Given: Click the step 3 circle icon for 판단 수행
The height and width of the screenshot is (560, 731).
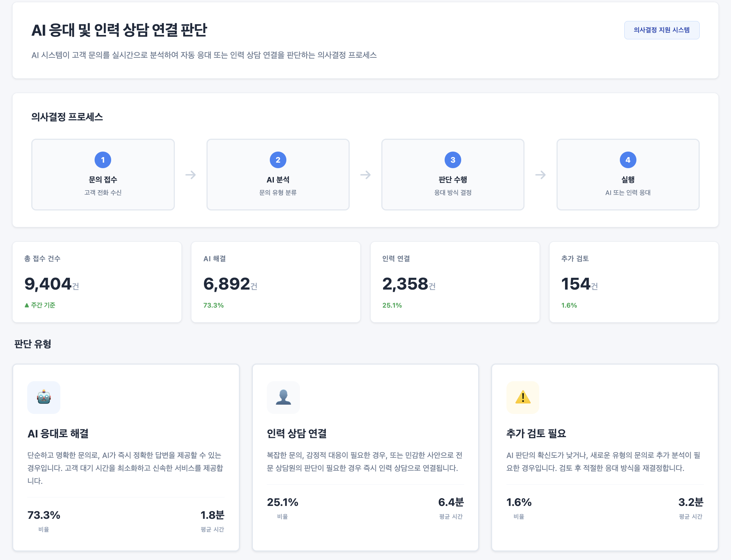Looking at the screenshot, I should [453, 160].
